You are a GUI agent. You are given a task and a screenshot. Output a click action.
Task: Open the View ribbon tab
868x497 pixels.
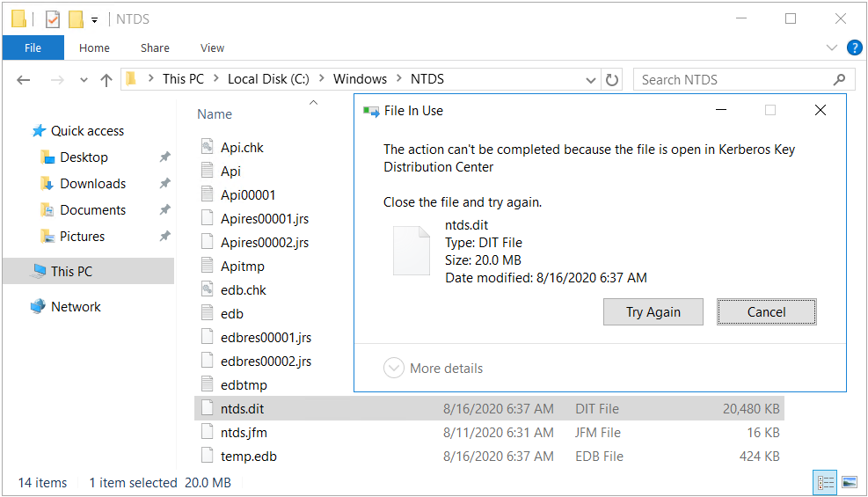coord(212,48)
